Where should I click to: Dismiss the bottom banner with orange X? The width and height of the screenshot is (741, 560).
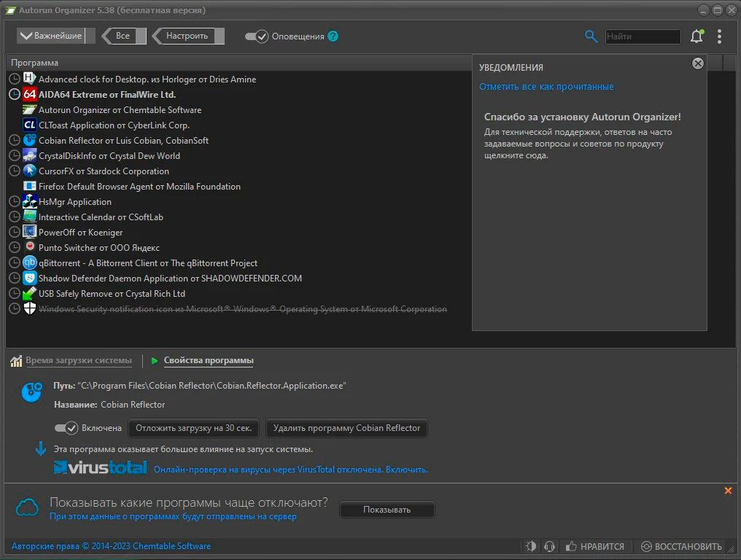pyautogui.click(x=728, y=491)
